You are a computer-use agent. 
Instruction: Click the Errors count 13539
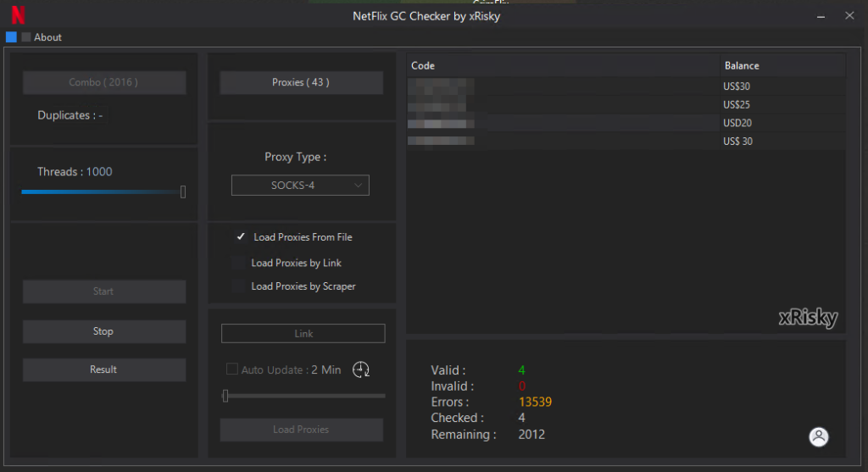coord(535,403)
